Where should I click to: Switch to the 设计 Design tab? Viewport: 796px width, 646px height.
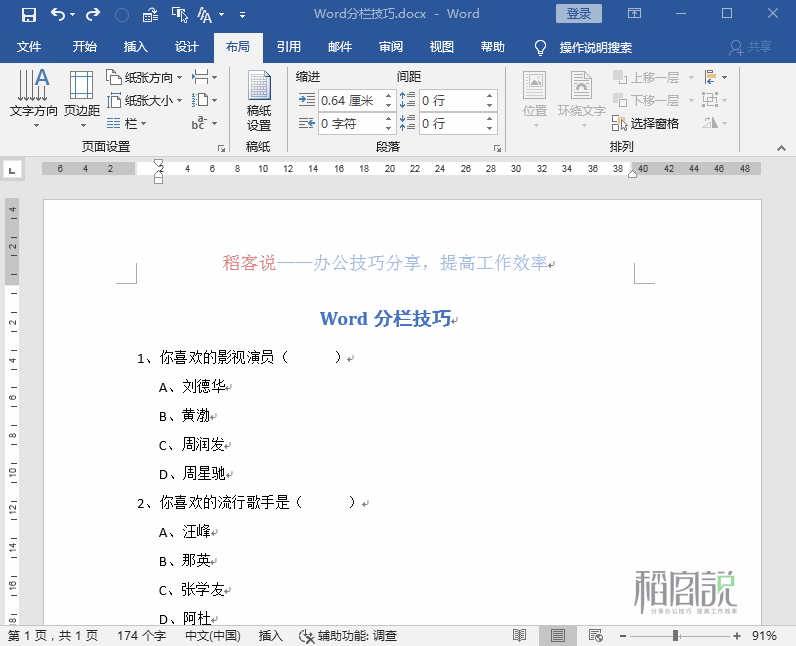pos(187,47)
